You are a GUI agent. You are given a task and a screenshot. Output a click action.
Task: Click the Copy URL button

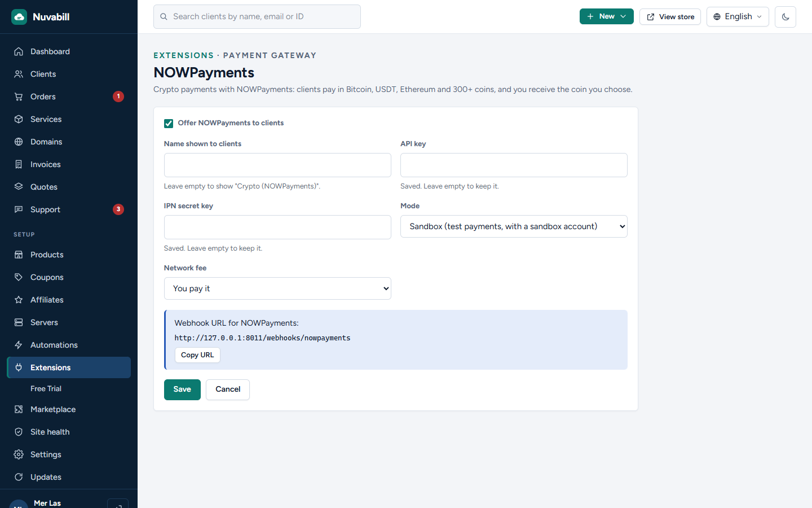tap(197, 355)
